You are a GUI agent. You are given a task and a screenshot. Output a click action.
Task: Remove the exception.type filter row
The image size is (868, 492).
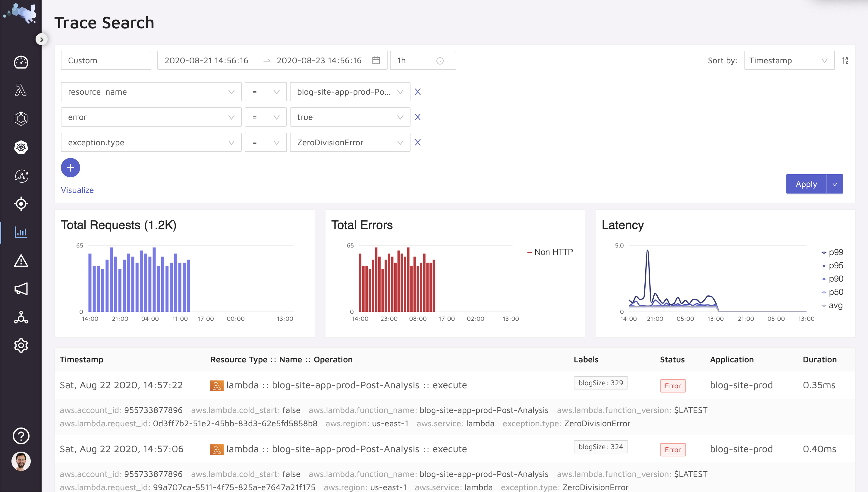tap(418, 143)
